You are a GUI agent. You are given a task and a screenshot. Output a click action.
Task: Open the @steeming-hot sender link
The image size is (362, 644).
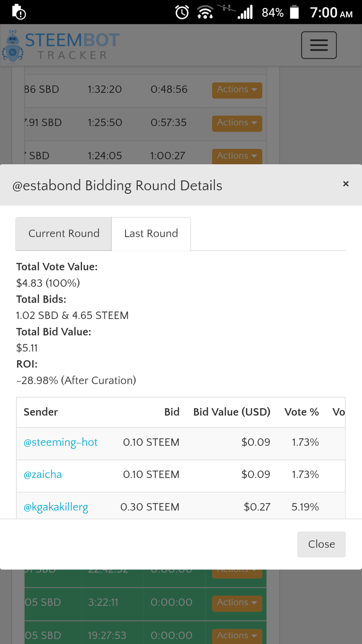click(61, 443)
